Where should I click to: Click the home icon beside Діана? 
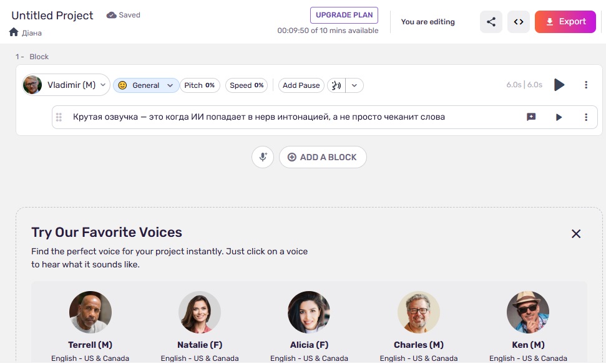tap(14, 32)
